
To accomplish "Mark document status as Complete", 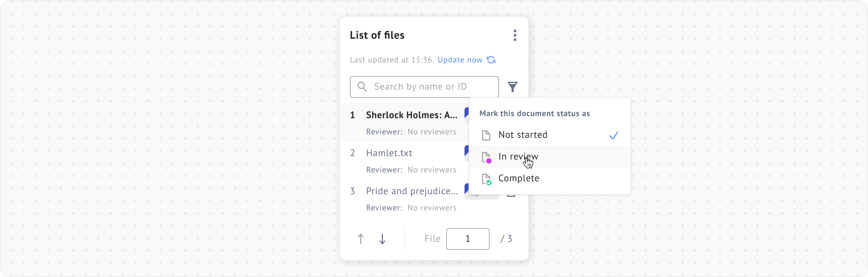I will pos(519,178).
